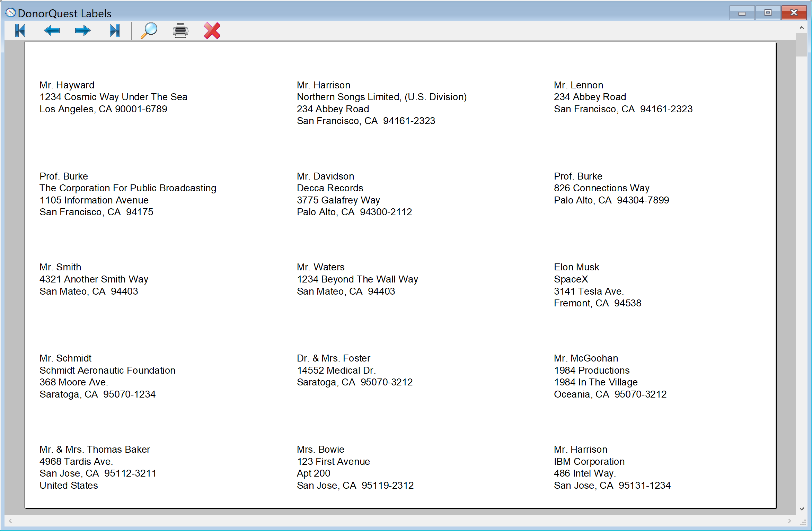The image size is (812, 531).
Task: Click 'SpaceX' company line
Action: pos(571,279)
